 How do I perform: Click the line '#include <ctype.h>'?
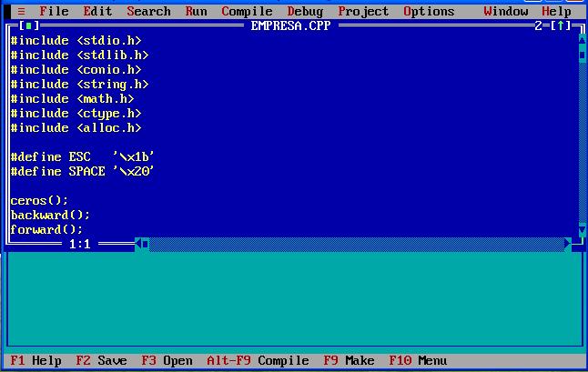[76, 114]
